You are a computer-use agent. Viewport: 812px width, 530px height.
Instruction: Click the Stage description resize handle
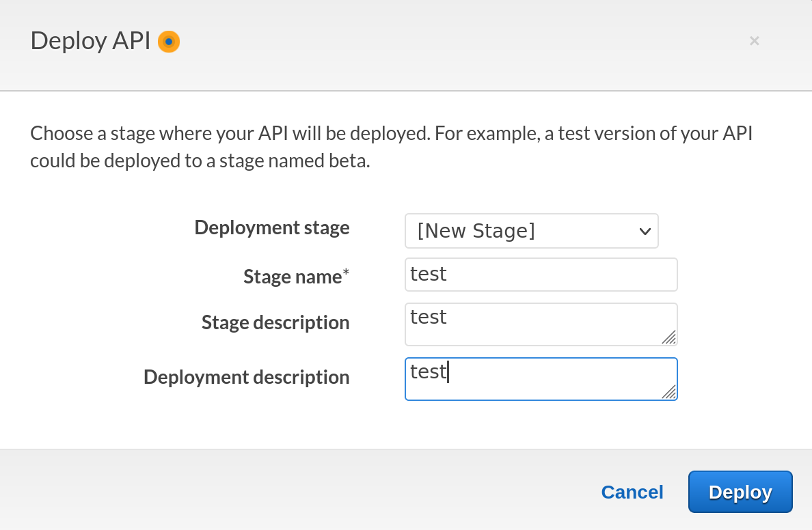click(x=669, y=337)
